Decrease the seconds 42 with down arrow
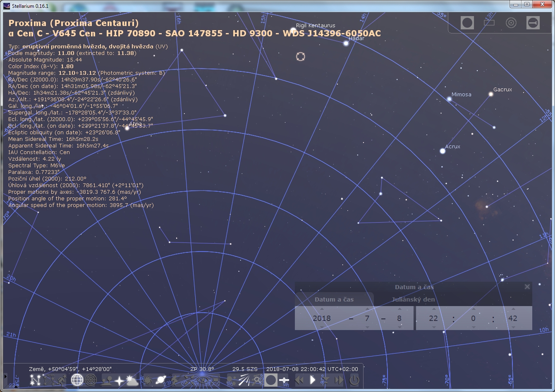The height and width of the screenshot is (392, 555). pyautogui.click(x=513, y=327)
